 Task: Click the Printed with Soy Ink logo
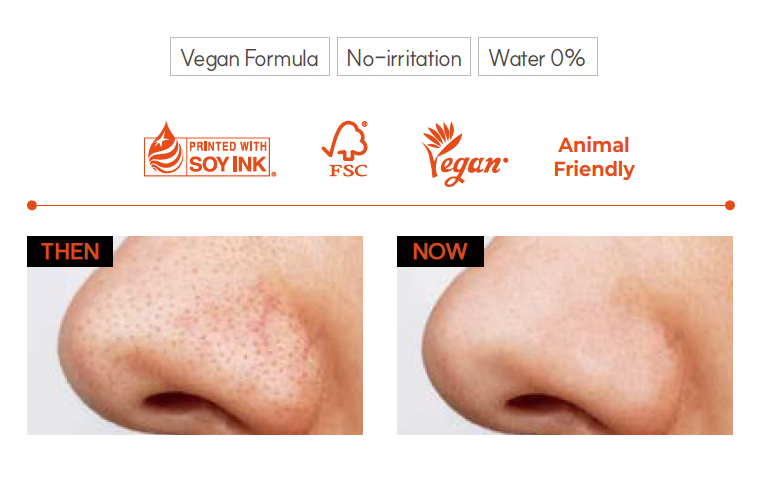pyautogui.click(x=210, y=149)
